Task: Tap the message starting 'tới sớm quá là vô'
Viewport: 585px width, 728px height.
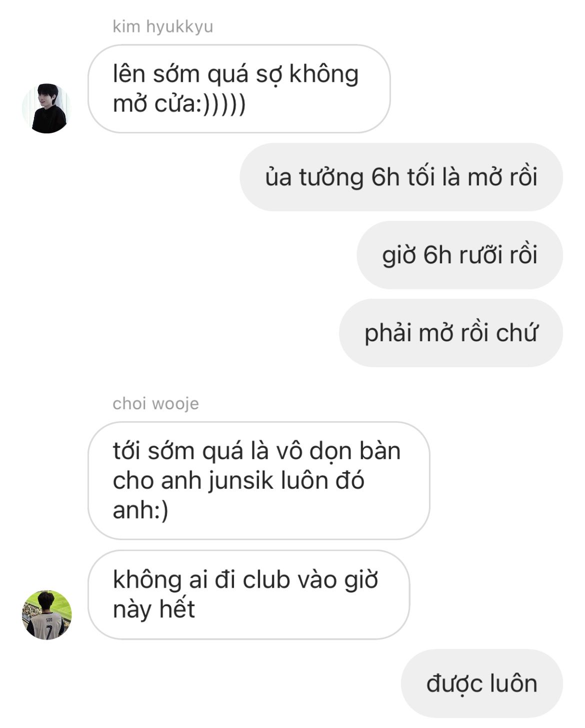Action: coord(259,481)
